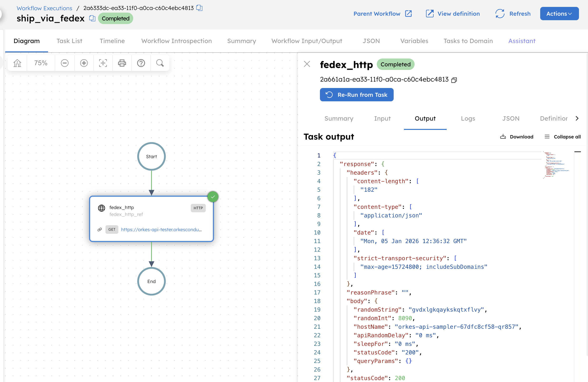Copy the ship_via_fedex workflow name
Screen dimensions: 588x382
92,18
